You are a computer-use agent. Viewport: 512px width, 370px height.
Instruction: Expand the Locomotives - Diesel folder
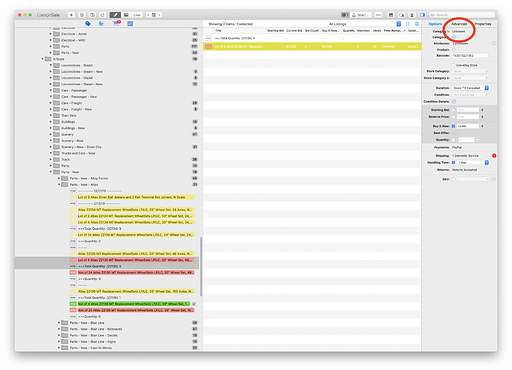pyautogui.click(x=51, y=78)
